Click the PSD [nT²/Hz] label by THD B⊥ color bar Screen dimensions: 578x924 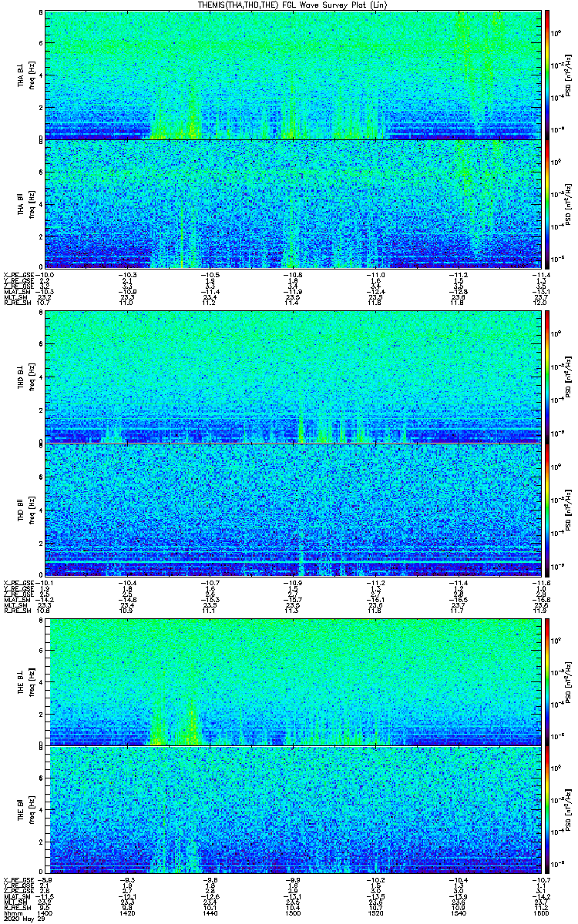click(569, 379)
